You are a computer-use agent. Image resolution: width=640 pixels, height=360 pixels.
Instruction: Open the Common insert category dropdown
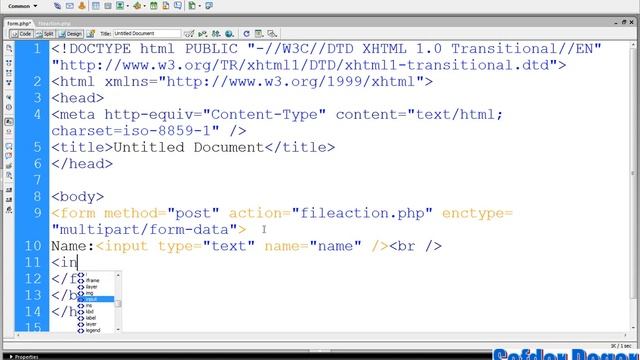(23, 6)
